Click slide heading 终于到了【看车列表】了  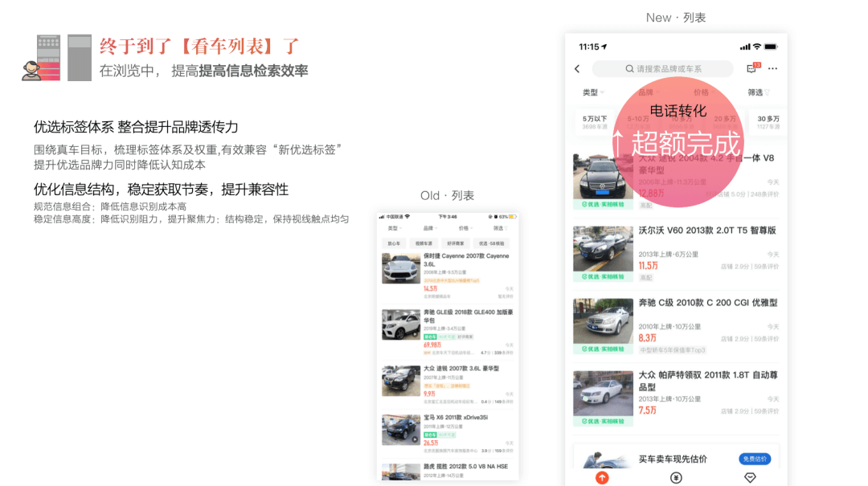[200, 46]
